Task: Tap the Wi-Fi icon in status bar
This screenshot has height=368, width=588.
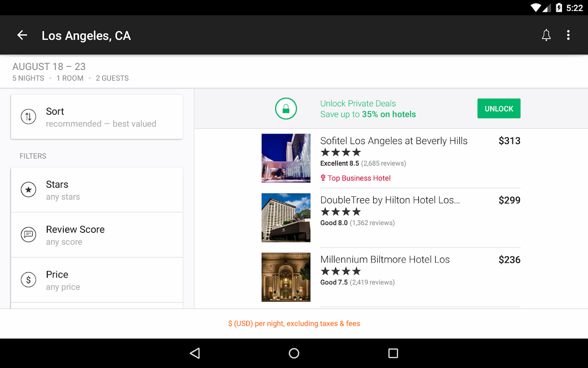Action: (535, 8)
